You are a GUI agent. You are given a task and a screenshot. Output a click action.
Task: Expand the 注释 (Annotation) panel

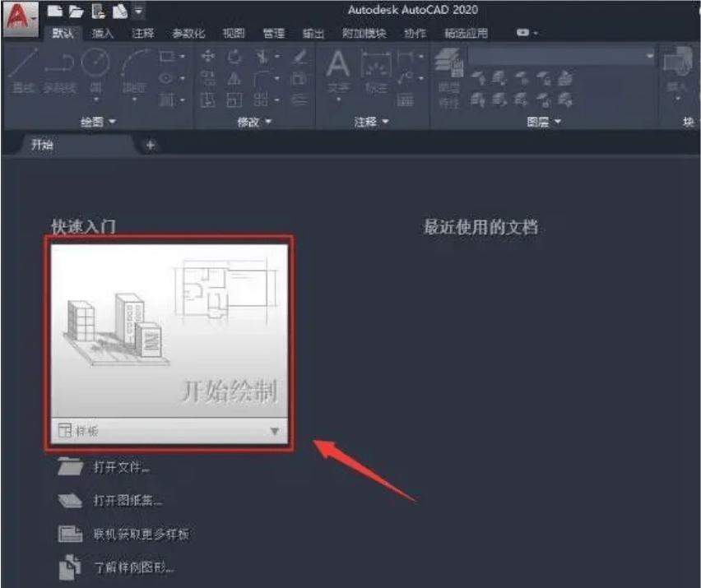click(371, 121)
